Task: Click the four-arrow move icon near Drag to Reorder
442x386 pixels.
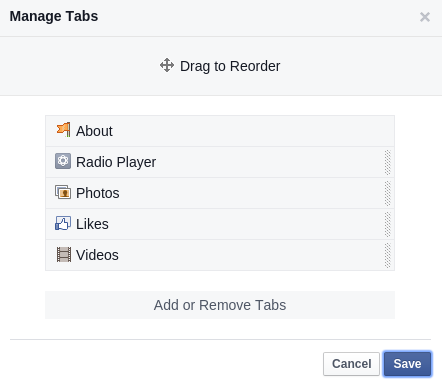Action: pyautogui.click(x=167, y=65)
